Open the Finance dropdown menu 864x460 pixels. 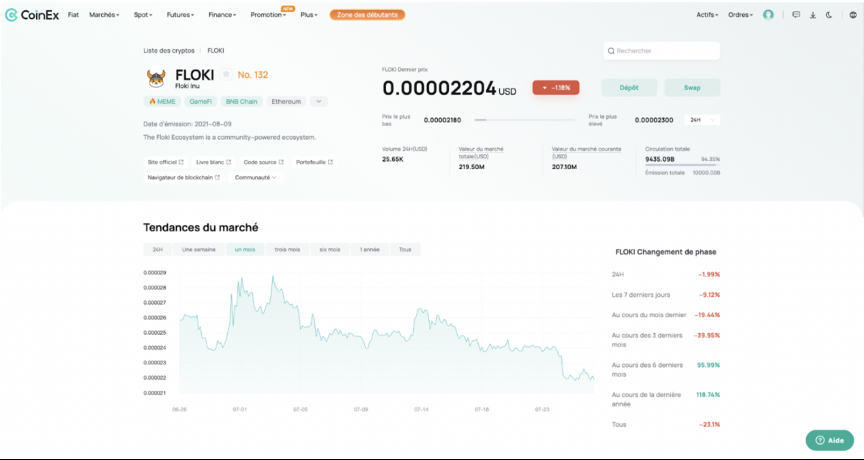point(222,15)
